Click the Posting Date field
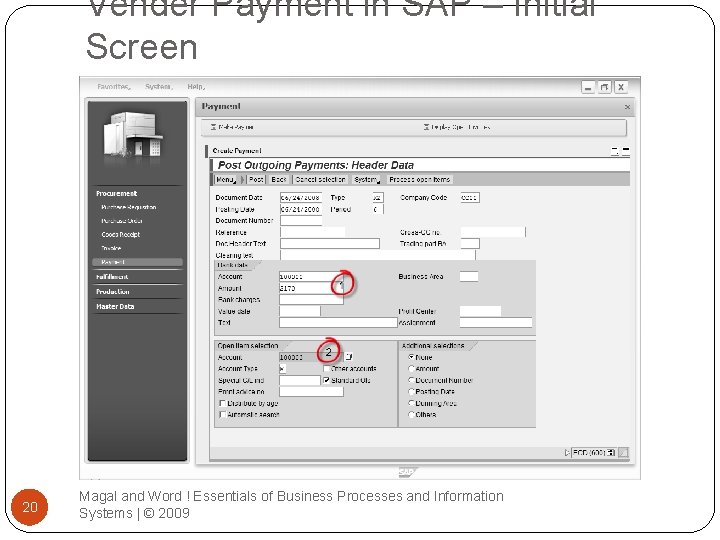This screenshot has height=540, width=720. (300, 209)
